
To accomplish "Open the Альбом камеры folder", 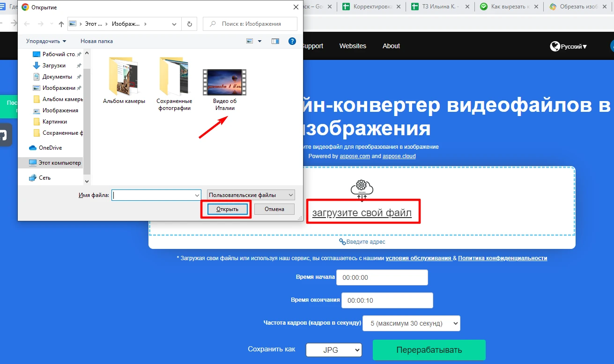I will pos(124,80).
